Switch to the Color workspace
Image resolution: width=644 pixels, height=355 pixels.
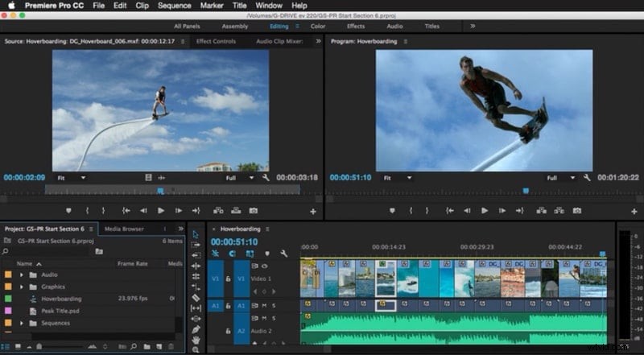pos(318,26)
